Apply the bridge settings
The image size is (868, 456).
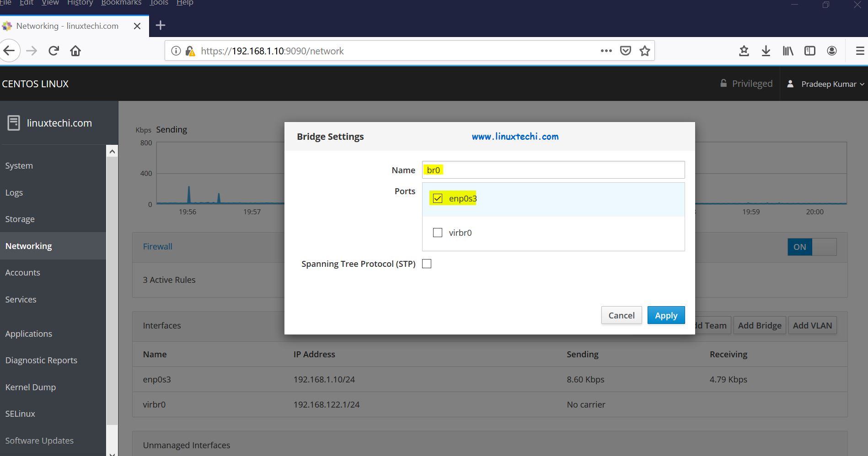[666, 315]
